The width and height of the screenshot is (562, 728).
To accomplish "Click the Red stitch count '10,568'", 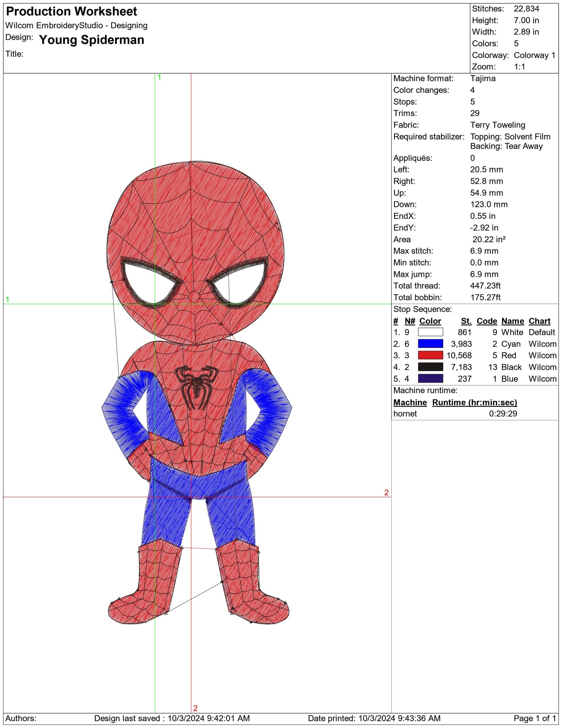I will pyautogui.click(x=459, y=355).
